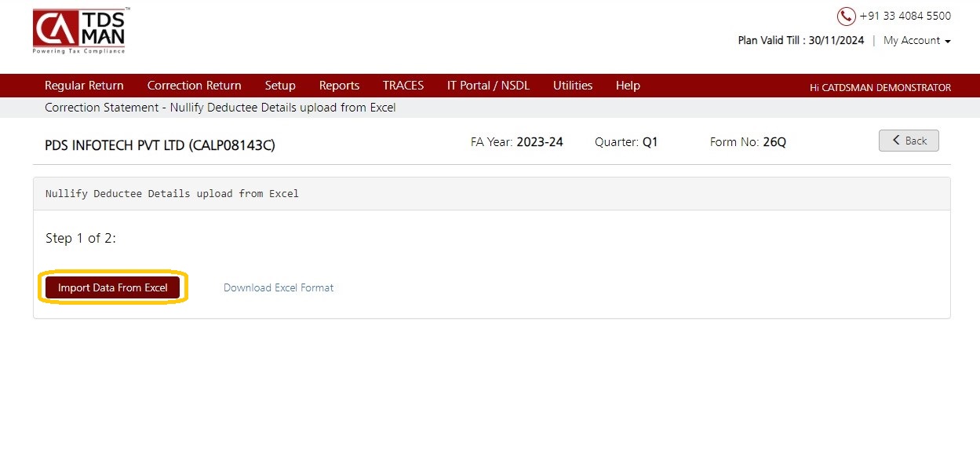This screenshot has width=980, height=450.
Task: Click the caret beside My Account
Action: click(948, 41)
